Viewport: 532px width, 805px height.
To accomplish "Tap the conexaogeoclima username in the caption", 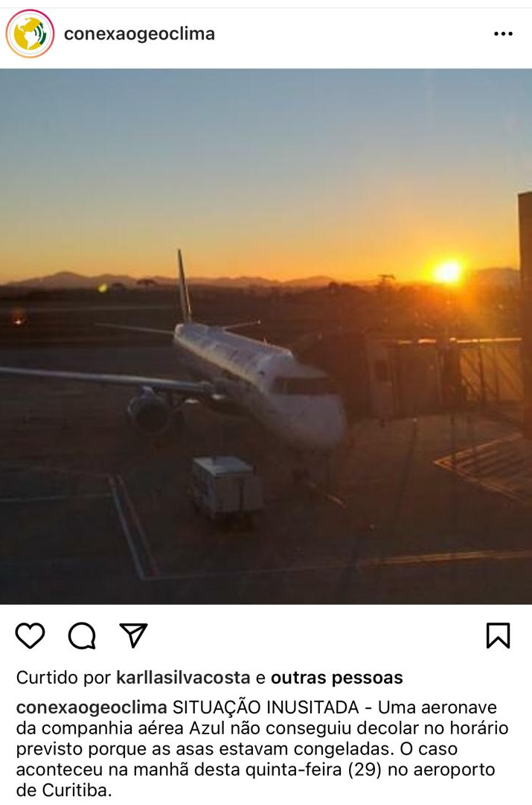I will [92, 708].
